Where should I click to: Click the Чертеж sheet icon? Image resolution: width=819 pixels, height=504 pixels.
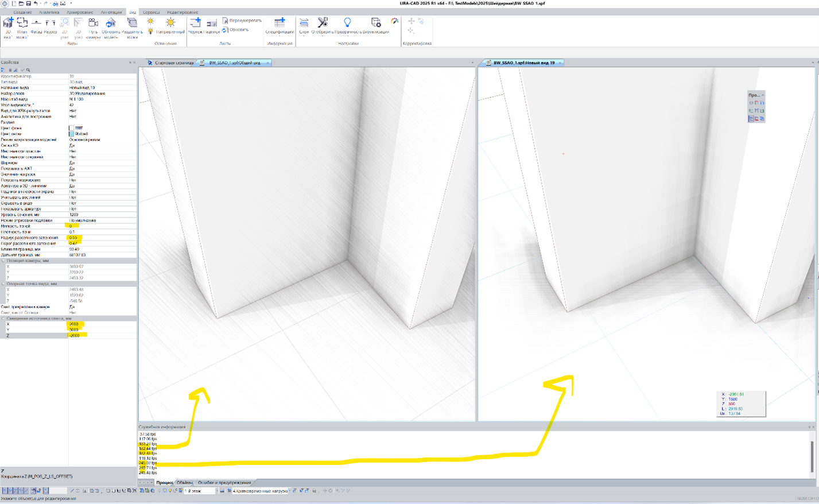click(195, 23)
